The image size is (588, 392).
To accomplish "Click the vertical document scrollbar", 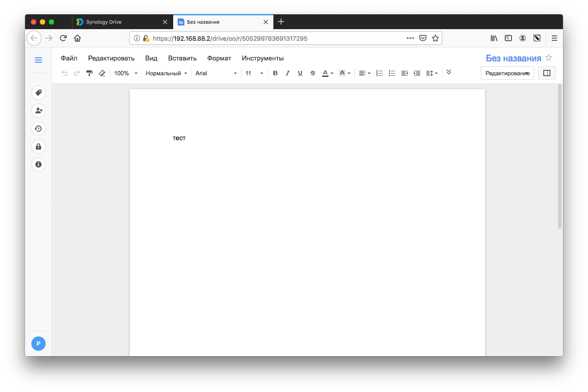I will point(560,156).
